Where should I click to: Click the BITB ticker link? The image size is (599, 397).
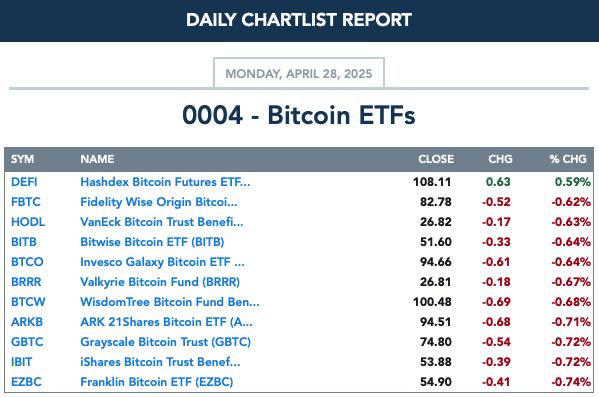(x=24, y=242)
